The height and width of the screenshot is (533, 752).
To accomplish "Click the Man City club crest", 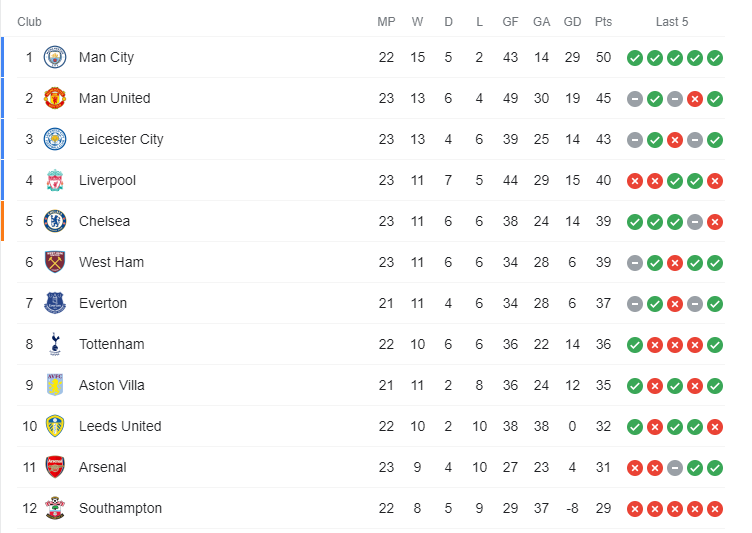I will pos(55,57).
